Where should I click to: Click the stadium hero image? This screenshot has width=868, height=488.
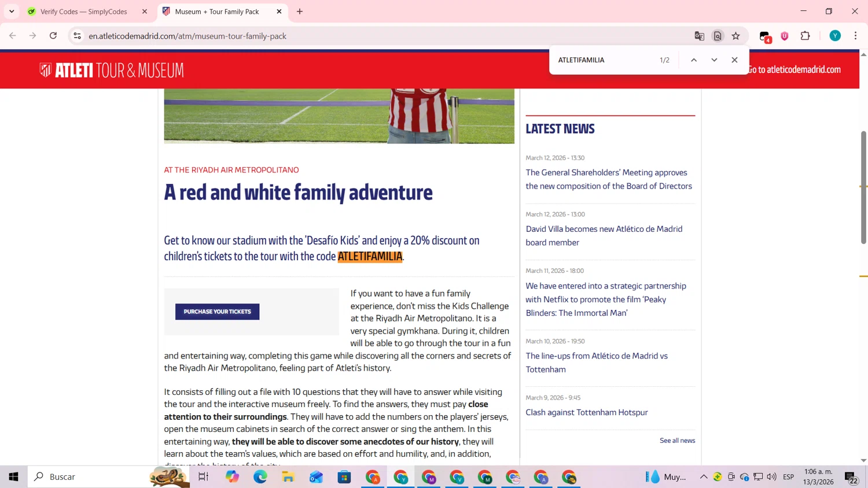339,116
